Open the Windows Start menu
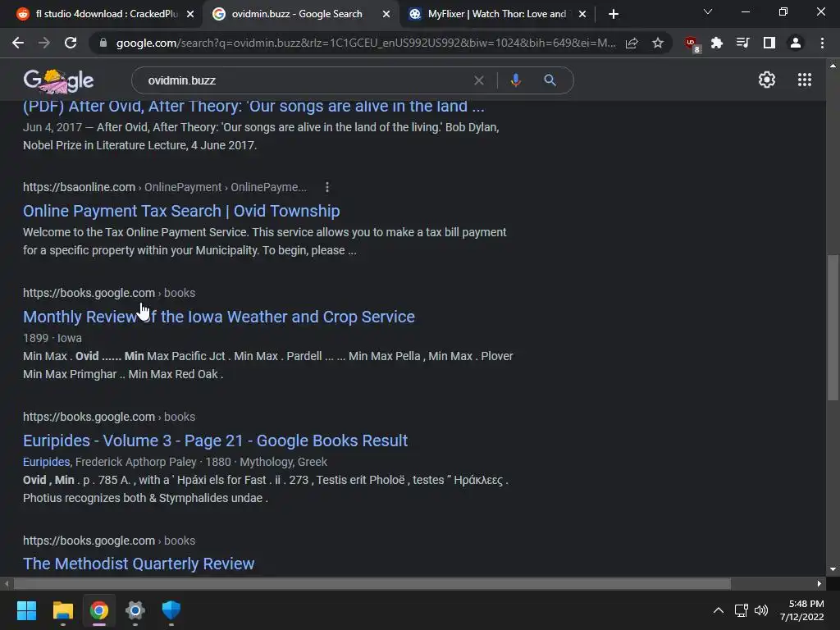The width and height of the screenshot is (840, 630). pyautogui.click(x=26, y=610)
